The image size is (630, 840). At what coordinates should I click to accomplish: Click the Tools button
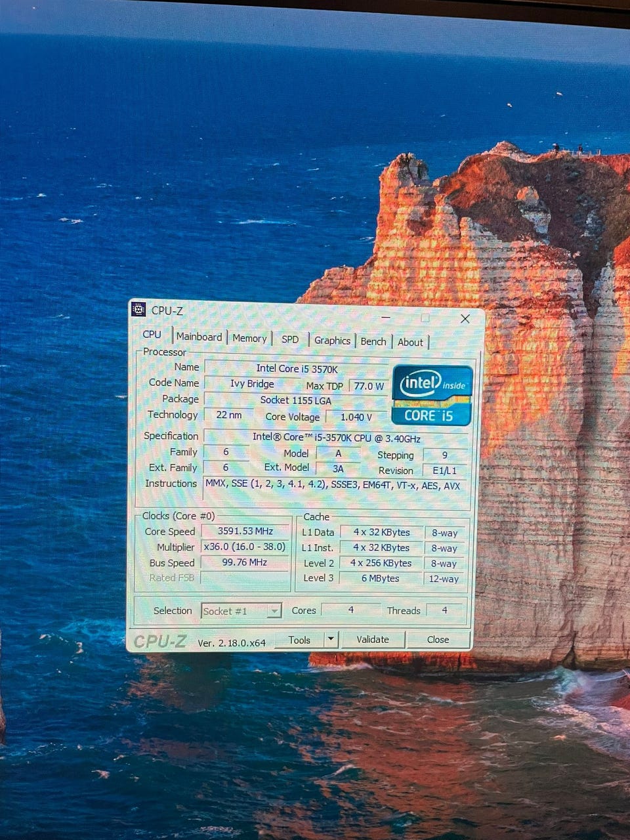pyautogui.click(x=299, y=639)
